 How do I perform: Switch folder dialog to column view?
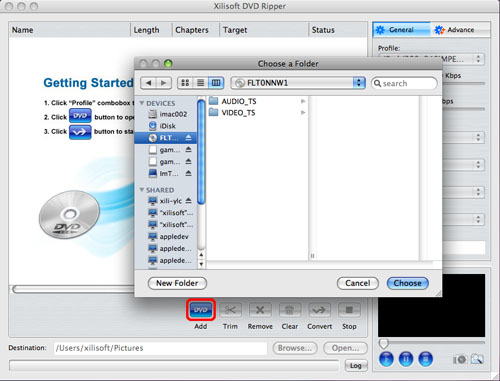click(x=216, y=83)
